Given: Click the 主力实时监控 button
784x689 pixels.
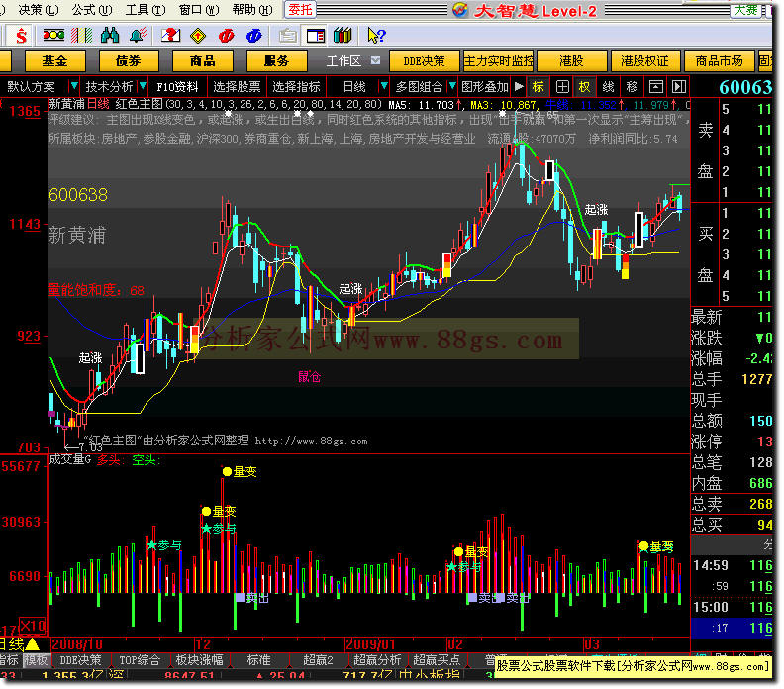Looking at the screenshot, I should [498, 61].
